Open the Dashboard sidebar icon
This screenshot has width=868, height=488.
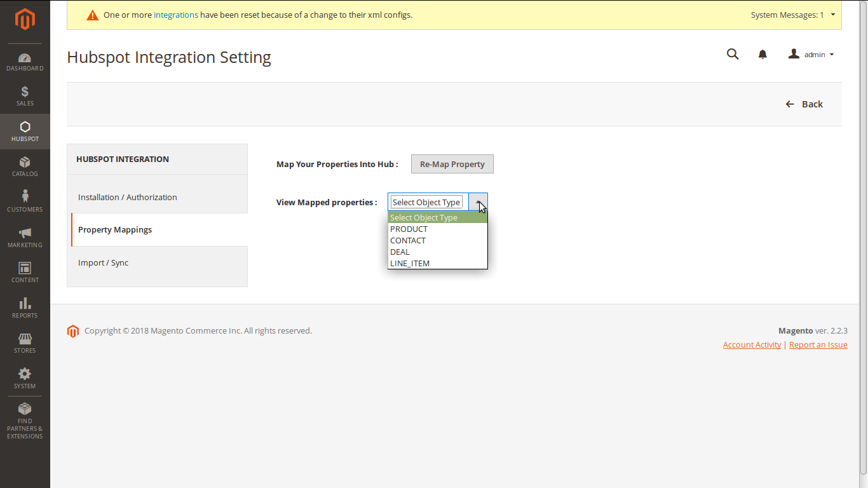[x=25, y=62]
